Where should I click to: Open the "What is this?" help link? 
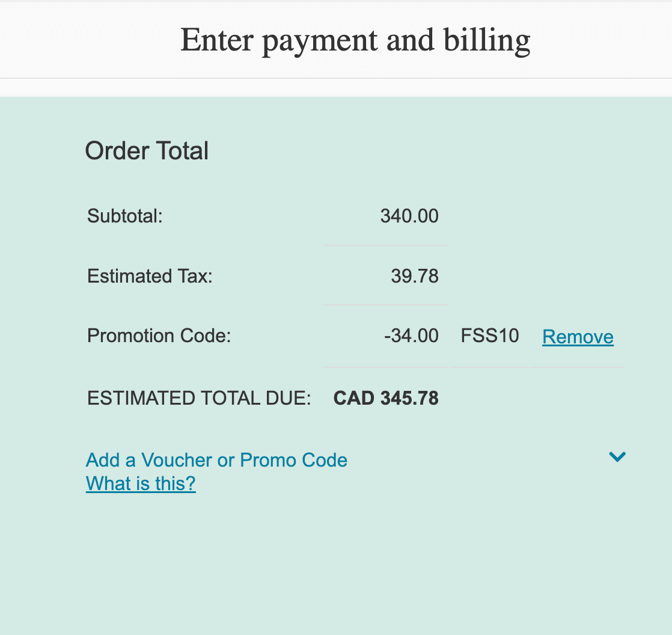(141, 483)
